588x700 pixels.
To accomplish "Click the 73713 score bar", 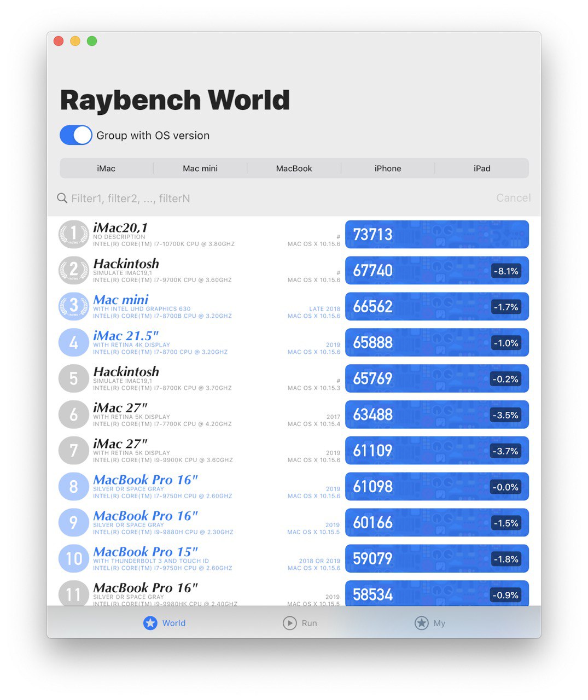I will [x=437, y=235].
